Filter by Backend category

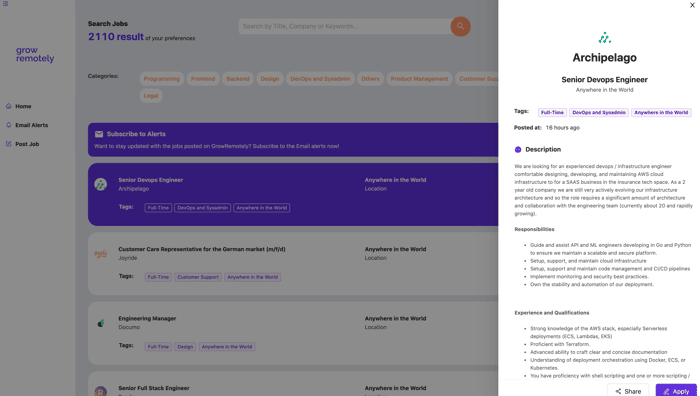pos(238,79)
